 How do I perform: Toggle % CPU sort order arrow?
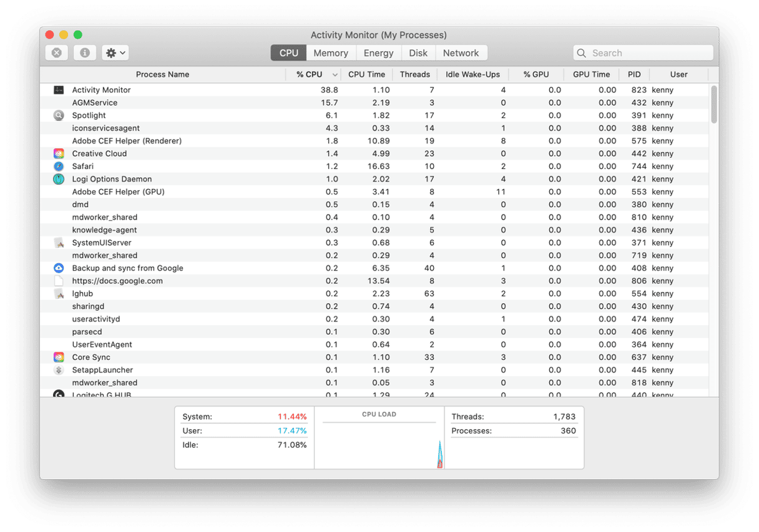pyautogui.click(x=335, y=75)
